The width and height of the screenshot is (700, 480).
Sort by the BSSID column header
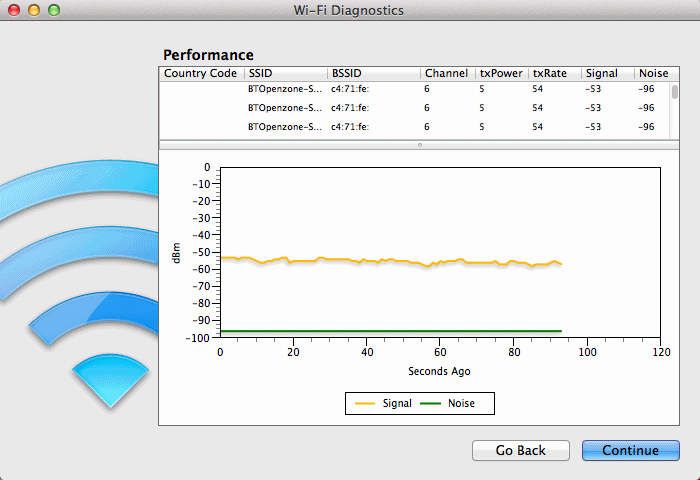[x=374, y=73]
